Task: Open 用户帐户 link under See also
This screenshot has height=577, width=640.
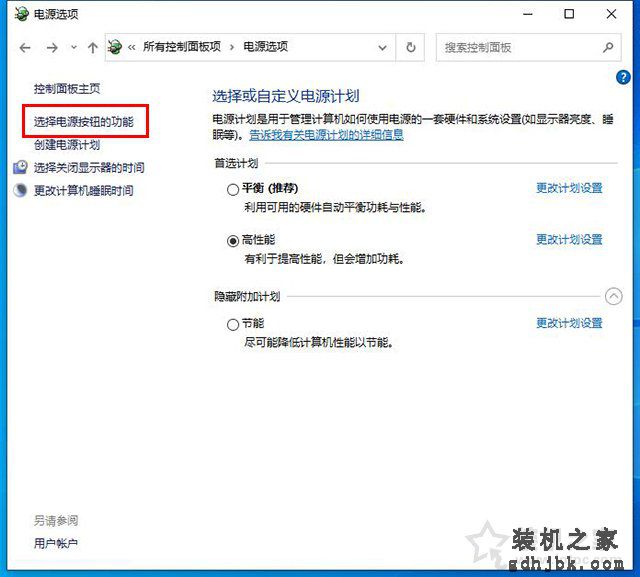Action: click(x=56, y=543)
